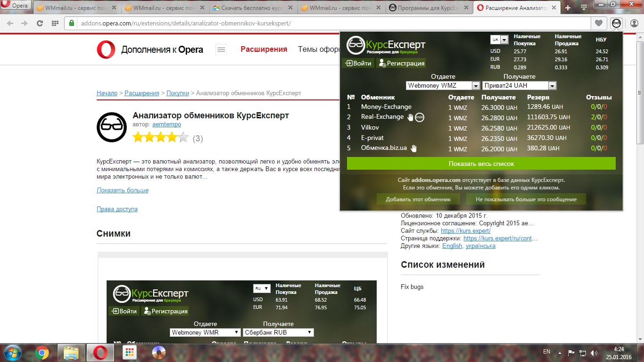Viewport: 644px width, 362px height.
Task: Open the Money-Exchange exchanger row
Action: click(481, 107)
